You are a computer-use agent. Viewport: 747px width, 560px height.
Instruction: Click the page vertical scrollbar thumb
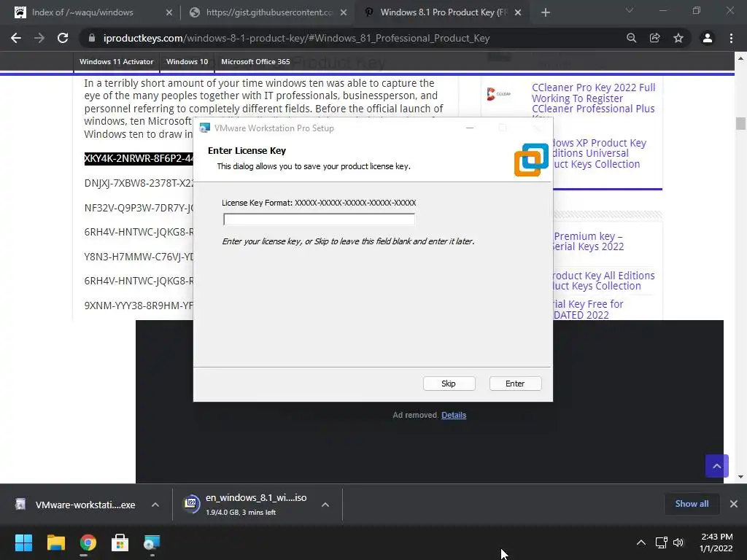coord(740,123)
